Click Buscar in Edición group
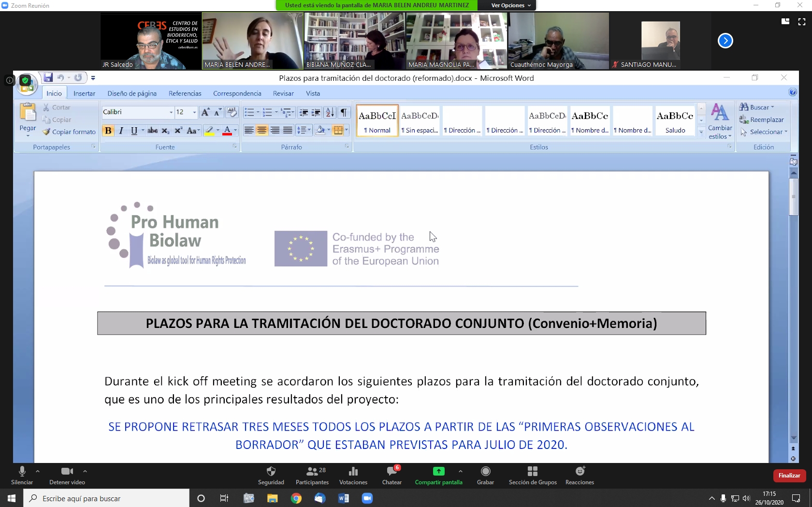 pyautogui.click(x=757, y=107)
